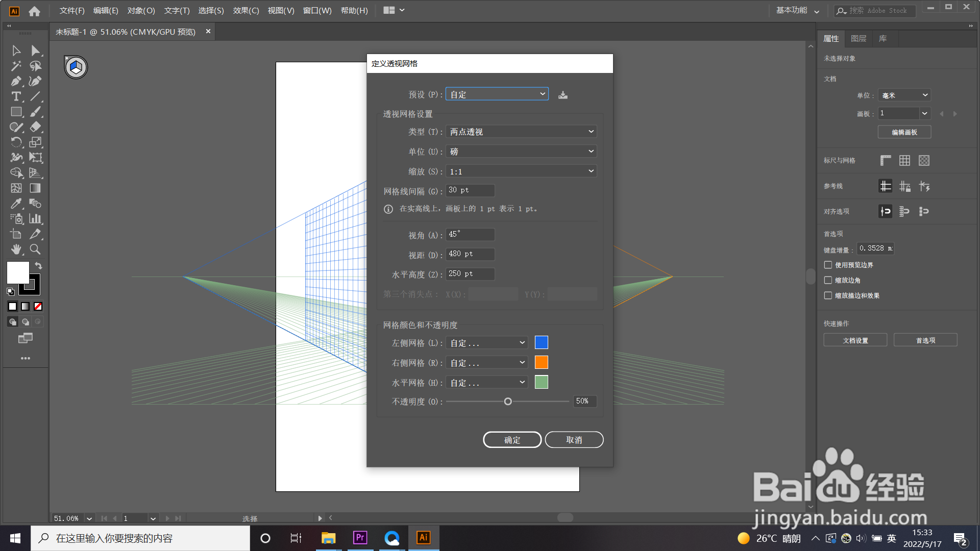Choose the Zoom magnifier tool

tap(35, 249)
